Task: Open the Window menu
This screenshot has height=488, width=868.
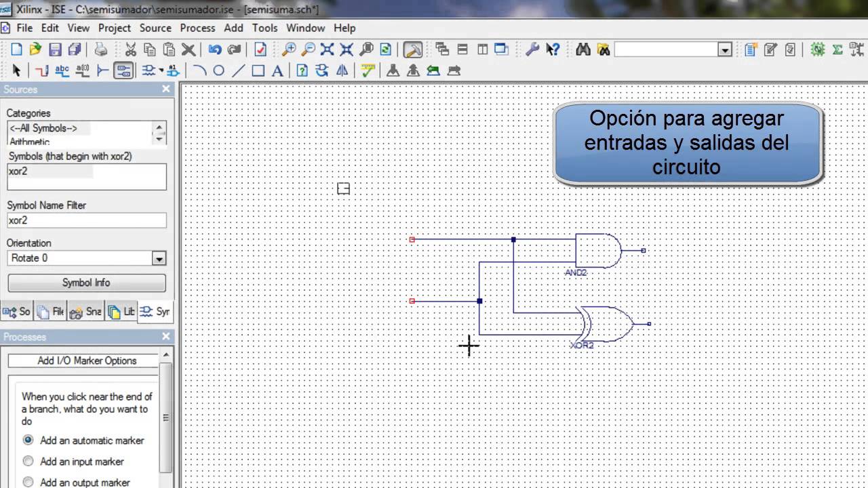Action: 305,28
